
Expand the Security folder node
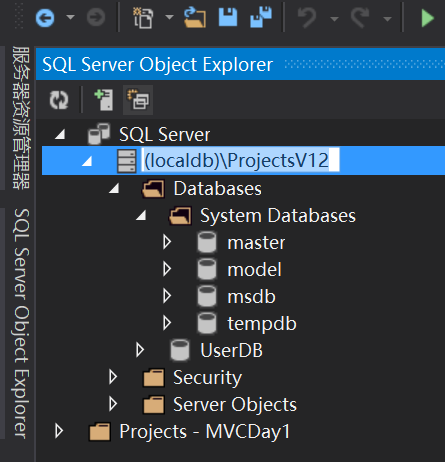(x=113, y=377)
